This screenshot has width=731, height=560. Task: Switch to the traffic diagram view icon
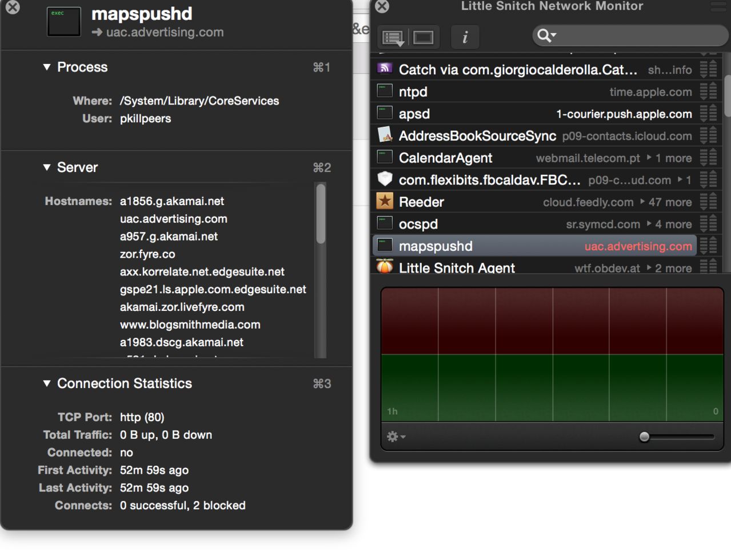click(x=424, y=38)
